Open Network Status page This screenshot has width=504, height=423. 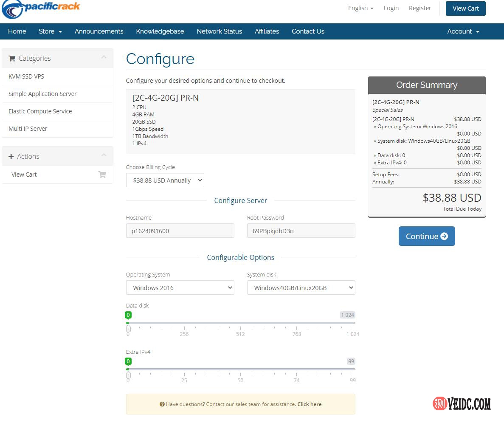pos(219,31)
